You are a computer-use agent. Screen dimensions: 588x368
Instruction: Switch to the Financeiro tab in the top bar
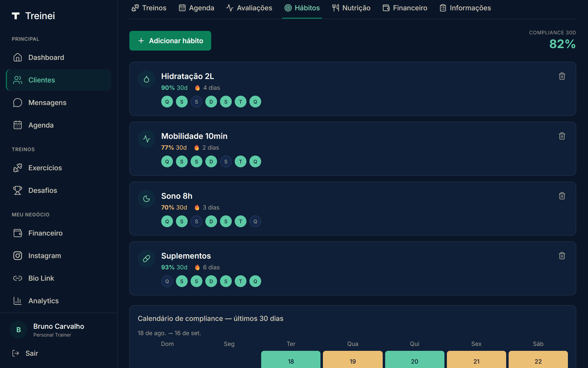(405, 8)
